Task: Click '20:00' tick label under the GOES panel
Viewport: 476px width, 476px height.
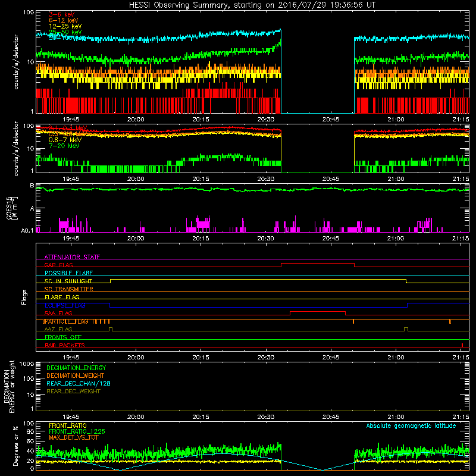Action: [136, 239]
